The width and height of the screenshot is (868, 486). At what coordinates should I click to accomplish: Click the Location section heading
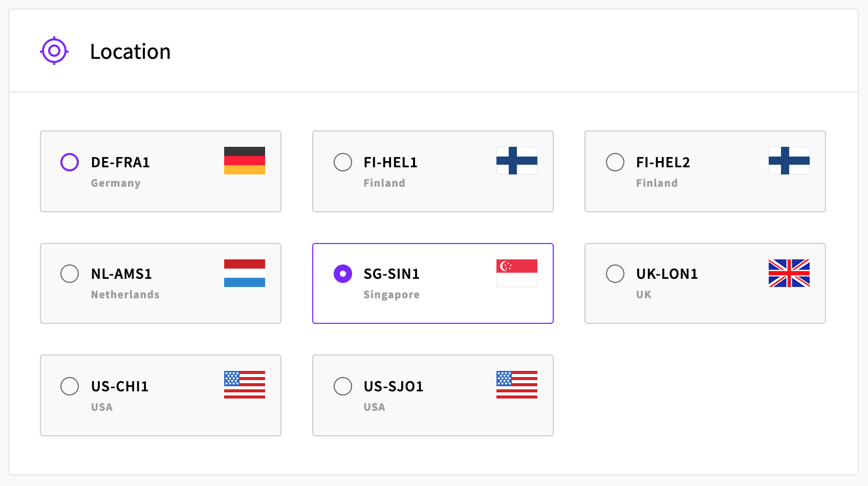pos(130,52)
